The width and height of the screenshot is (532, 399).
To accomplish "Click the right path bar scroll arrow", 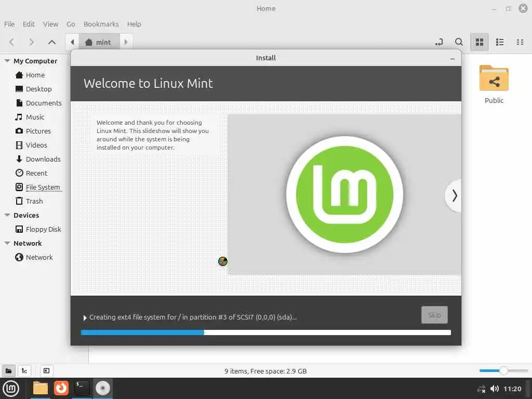I will point(126,42).
